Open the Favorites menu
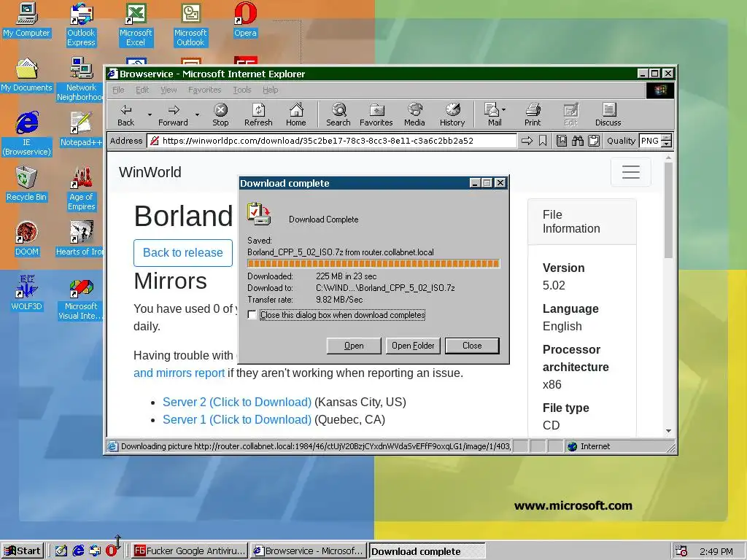Image resolution: width=747 pixels, height=560 pixels. click(205, 90)
